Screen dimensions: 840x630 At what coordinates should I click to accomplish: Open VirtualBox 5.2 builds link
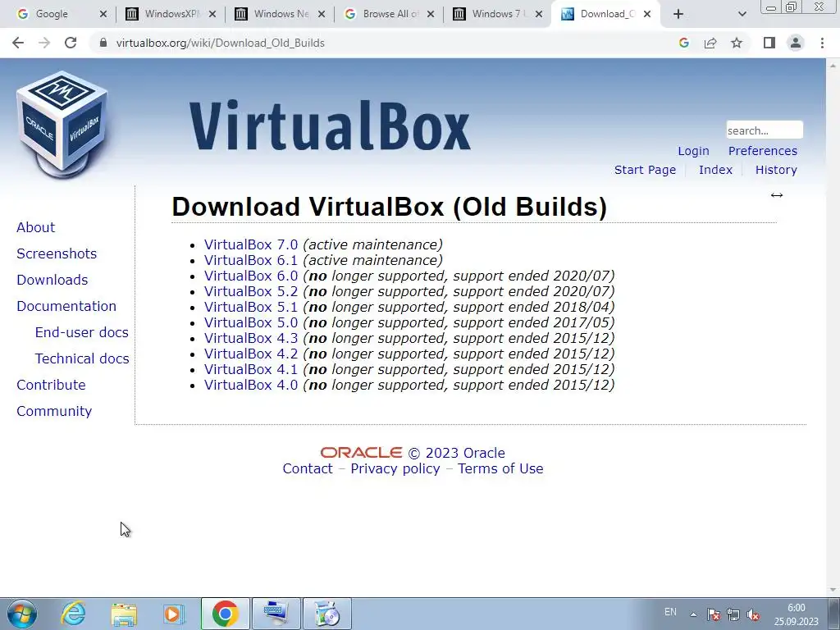click(251, 291)
